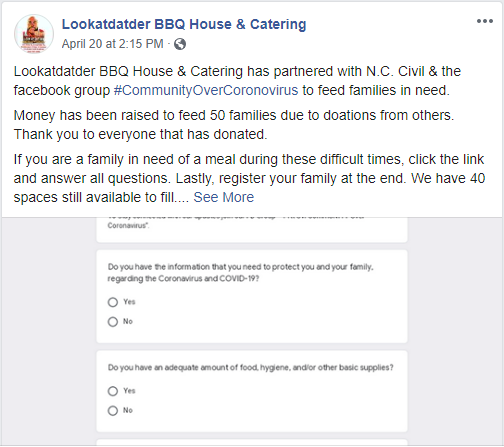Click the form question about basic supplies

coord(251,367)
